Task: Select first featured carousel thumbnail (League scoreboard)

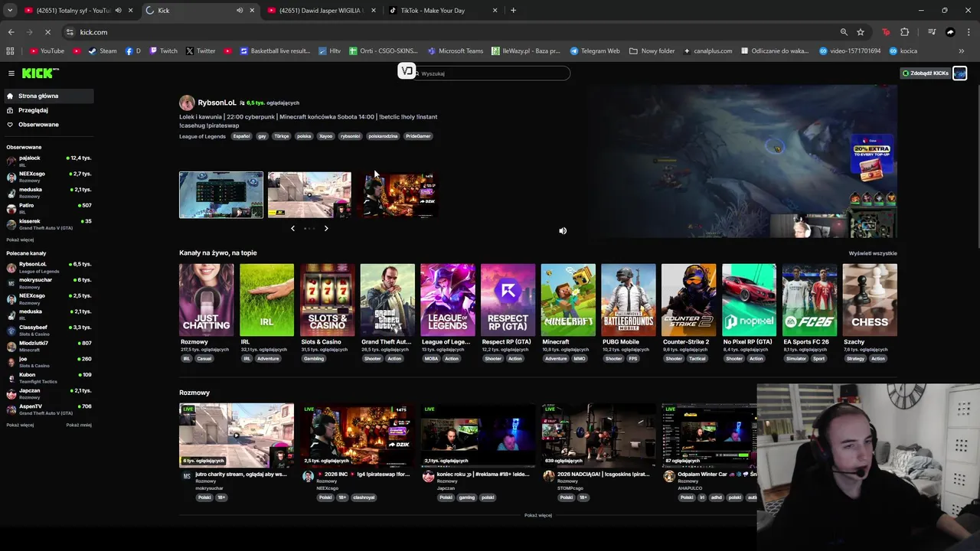Action: (221, 195)
